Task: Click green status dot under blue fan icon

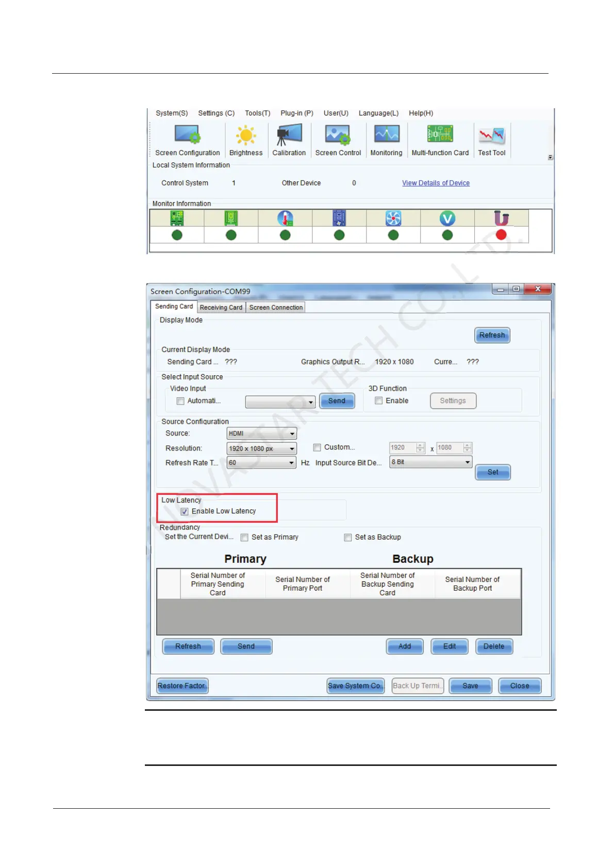Action: (x=393, y=235)
